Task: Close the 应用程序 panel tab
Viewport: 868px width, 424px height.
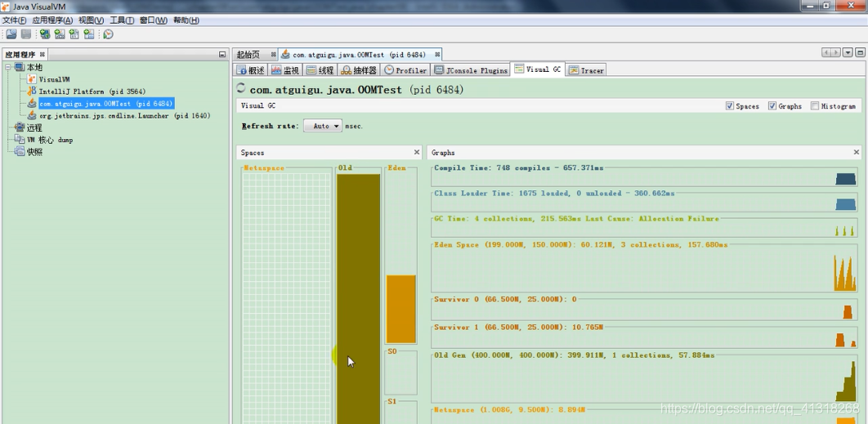Action: tap(42, 54)
